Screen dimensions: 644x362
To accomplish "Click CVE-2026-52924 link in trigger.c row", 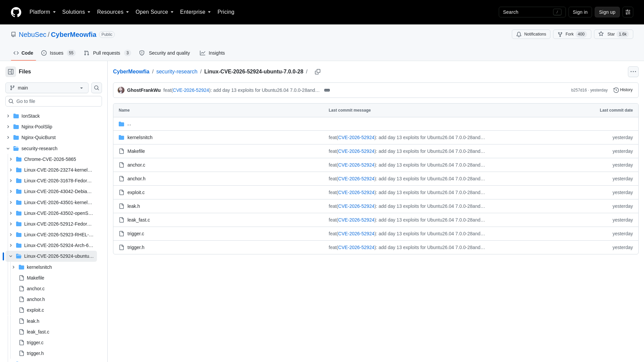I will click(x=356, y=234).
